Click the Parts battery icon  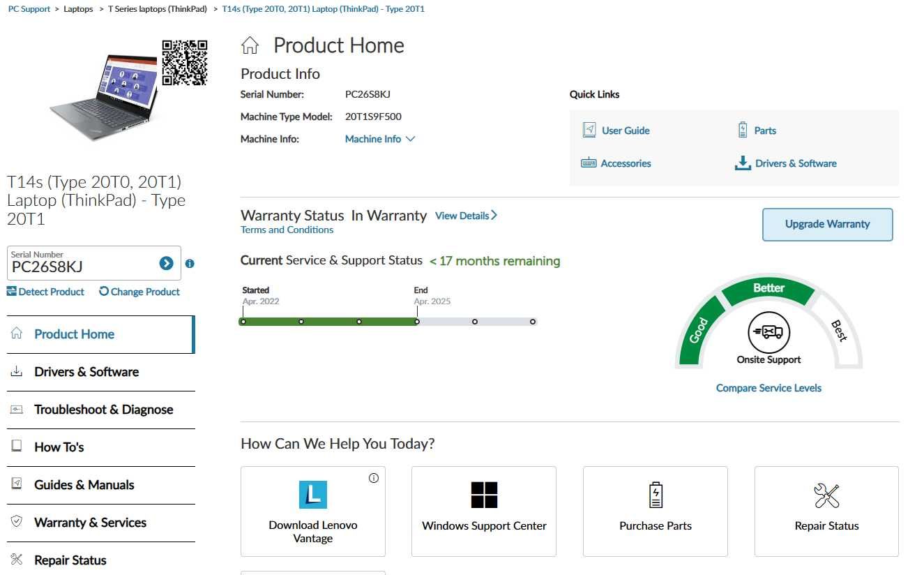tap(743, 130)
